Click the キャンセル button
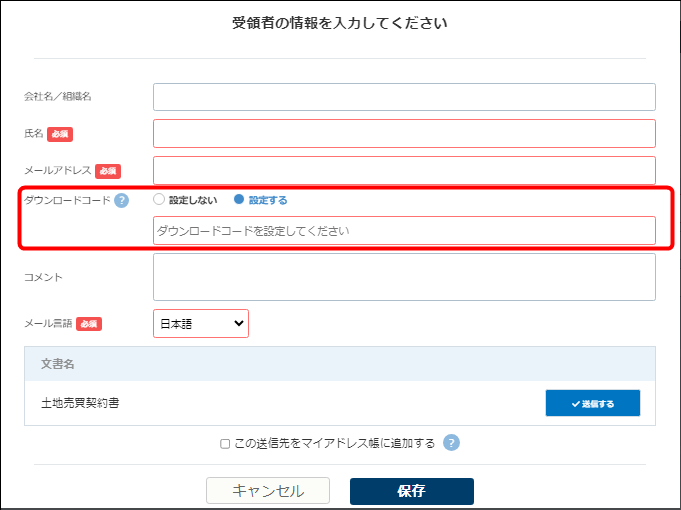 point(268,491)
